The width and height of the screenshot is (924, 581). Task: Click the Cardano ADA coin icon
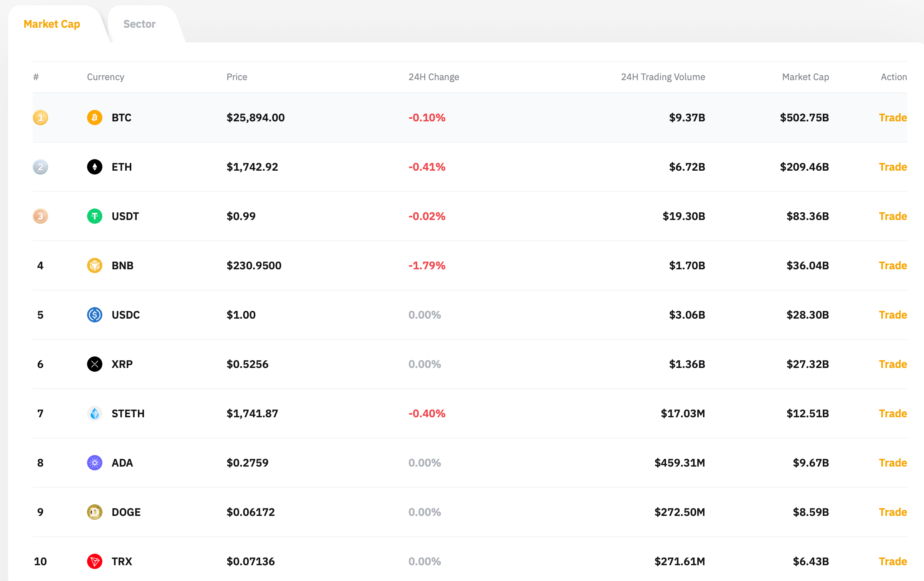(94, 463)
